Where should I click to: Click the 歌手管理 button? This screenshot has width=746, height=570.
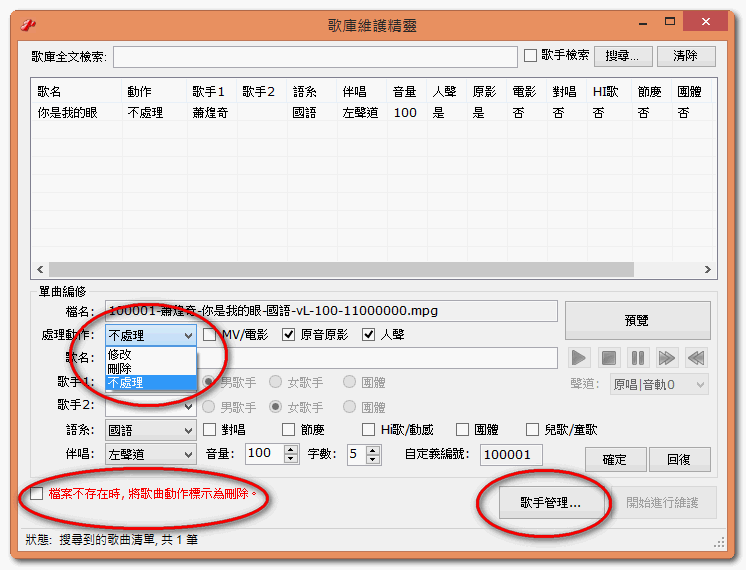[x=549, y=503]
